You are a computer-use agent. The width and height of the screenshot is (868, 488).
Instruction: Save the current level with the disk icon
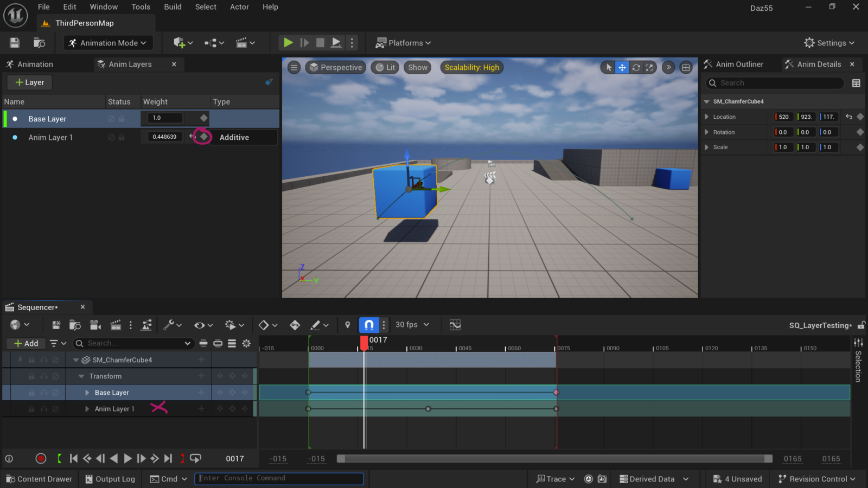15,43
